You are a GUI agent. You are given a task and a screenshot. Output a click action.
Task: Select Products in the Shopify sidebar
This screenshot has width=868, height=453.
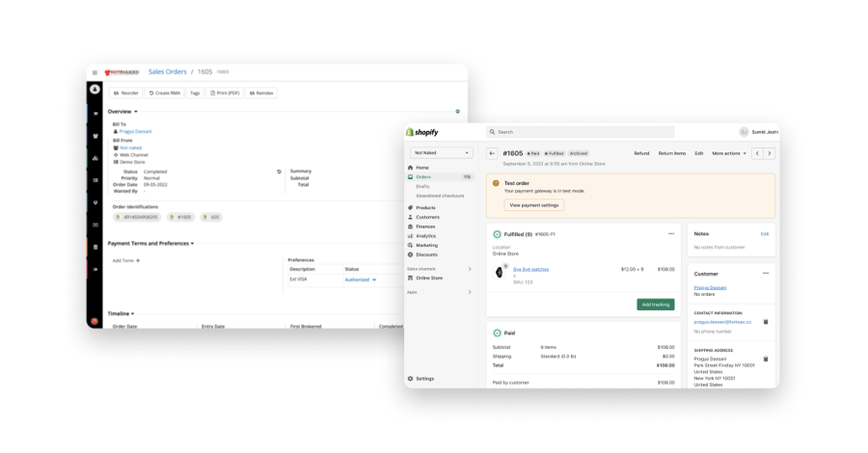[x=425, y=207]
